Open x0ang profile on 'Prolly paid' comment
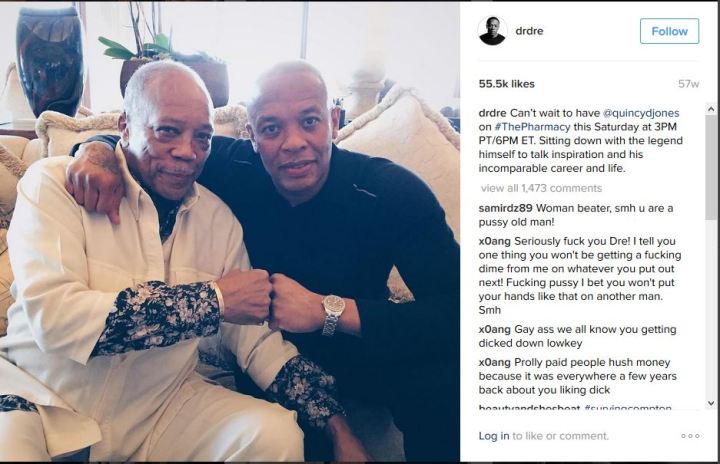The image size is (720, 464). [494, 362]
